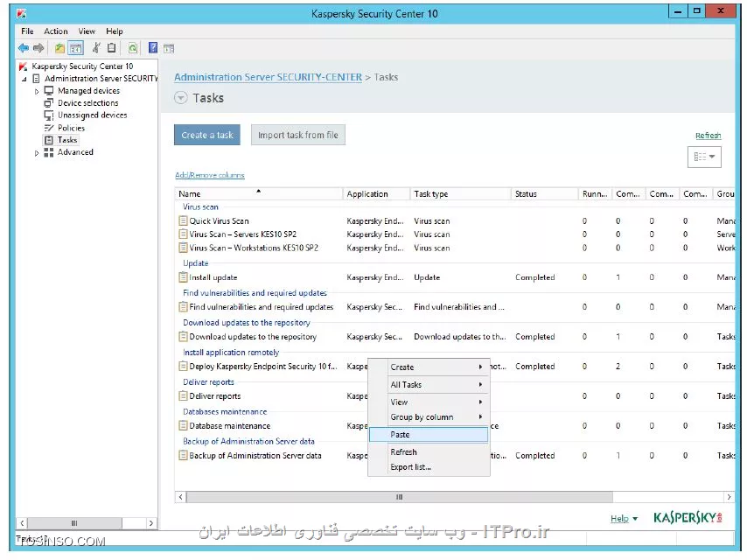Click the Kaspersky root node icon

23,66
